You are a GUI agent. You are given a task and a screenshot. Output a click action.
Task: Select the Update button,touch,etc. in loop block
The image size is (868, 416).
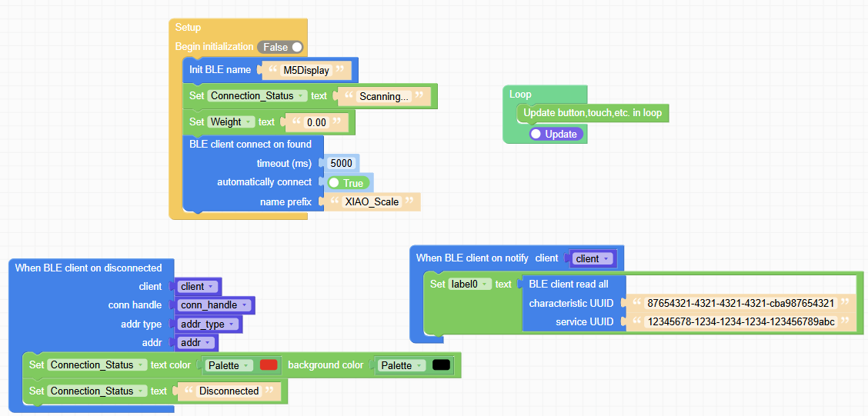pos(593,113)
